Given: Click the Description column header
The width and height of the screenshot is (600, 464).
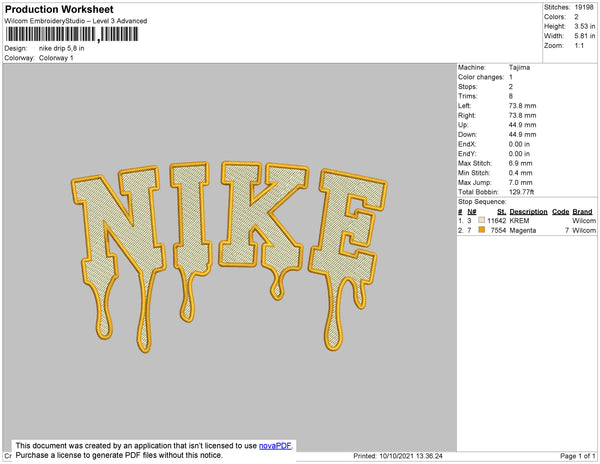Looking at the screenshot, I should (528, 212).
